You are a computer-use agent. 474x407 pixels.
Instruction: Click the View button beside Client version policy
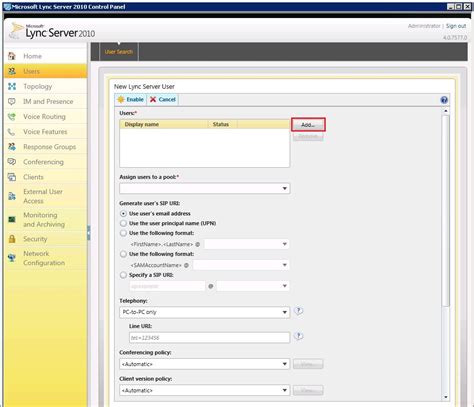308,390
